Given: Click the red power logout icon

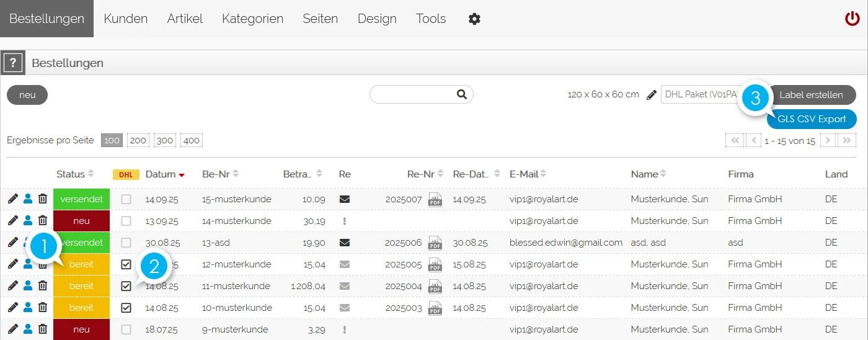Looking at the screenshot, I should click(x=852, y=19).
